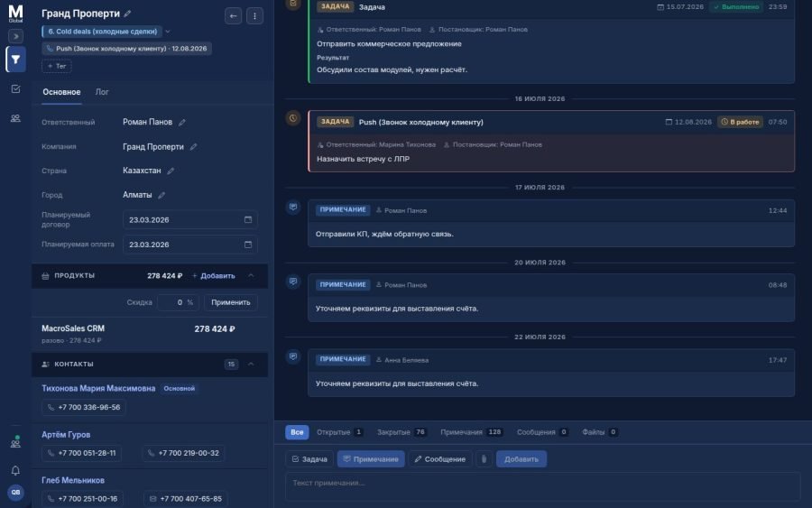This screenshot has height=508, width=812.
Task: Open the note by Анна Беляева
Action: tap(551, 373)
